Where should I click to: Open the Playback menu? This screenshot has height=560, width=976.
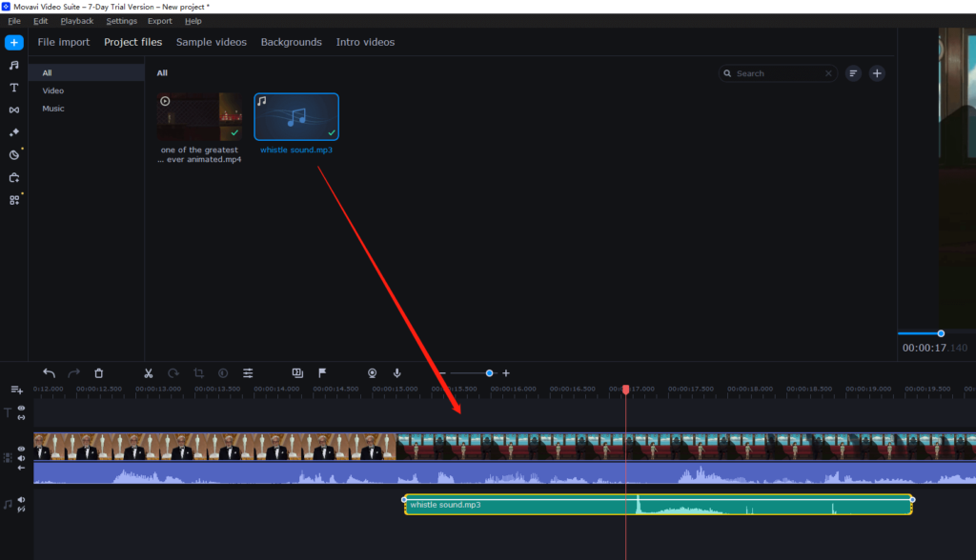tap(76, 20)
